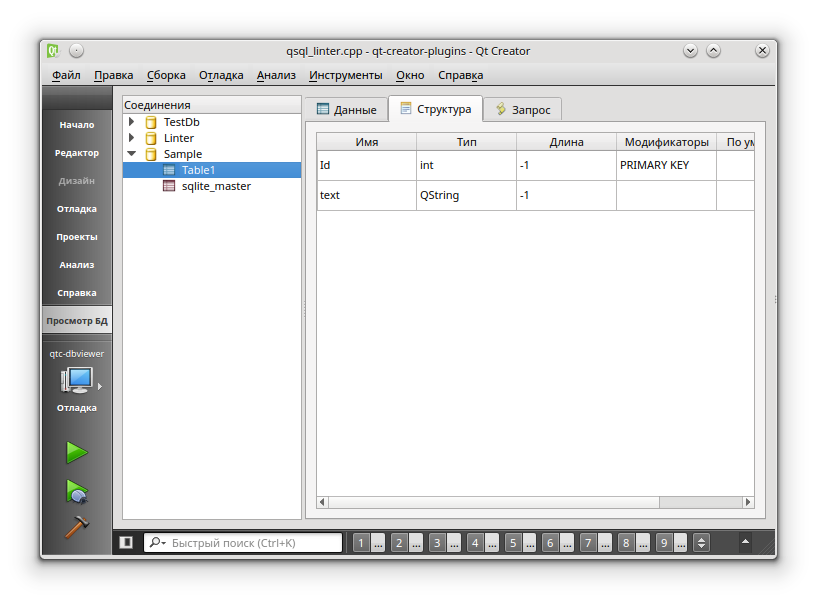Click the up-arrow icon at the status bar end

click(746, 542)
